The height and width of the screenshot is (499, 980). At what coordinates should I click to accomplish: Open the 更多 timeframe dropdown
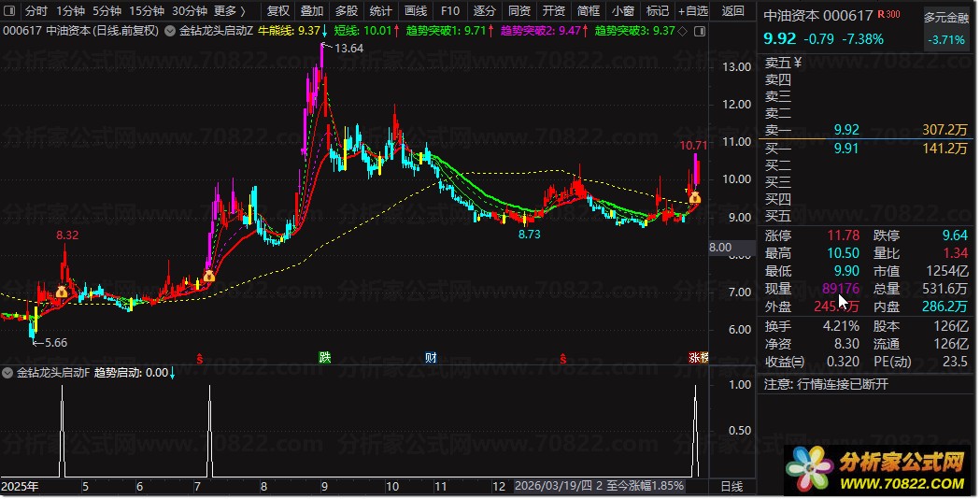[230, 11]
